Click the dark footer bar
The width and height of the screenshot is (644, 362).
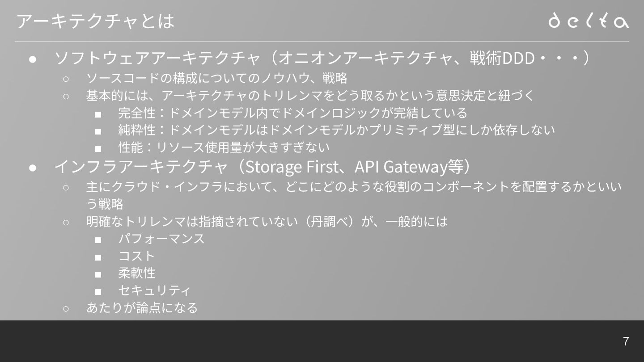[x=322, y=341]
